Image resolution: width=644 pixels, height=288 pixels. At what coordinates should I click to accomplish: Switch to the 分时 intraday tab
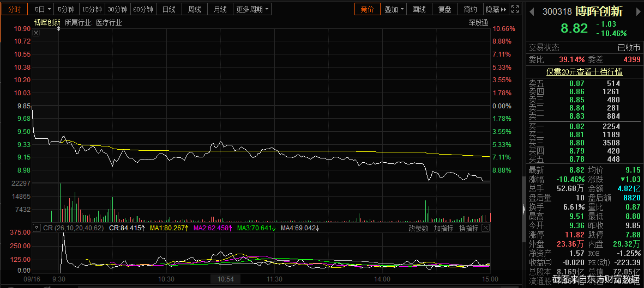coord(14,9)
